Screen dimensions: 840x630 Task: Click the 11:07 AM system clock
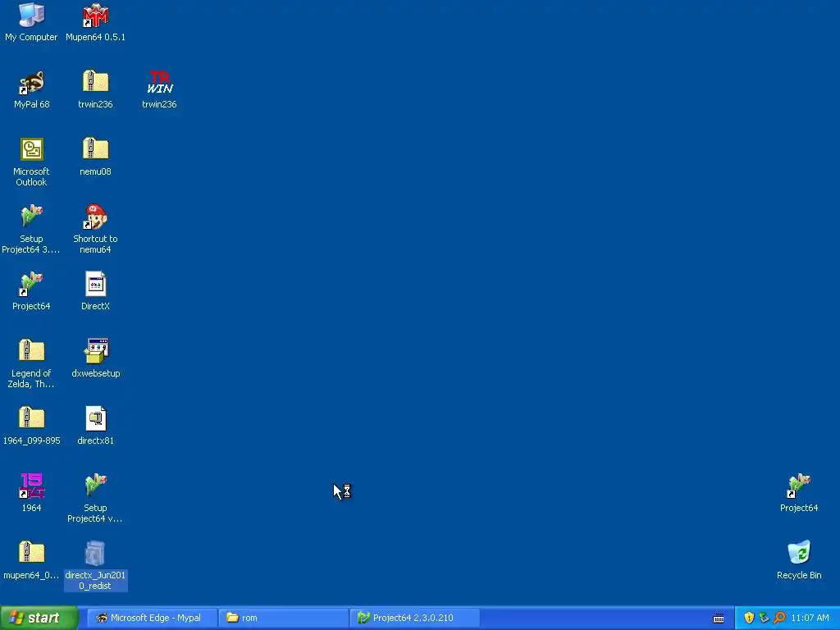[x=810, y=618]
